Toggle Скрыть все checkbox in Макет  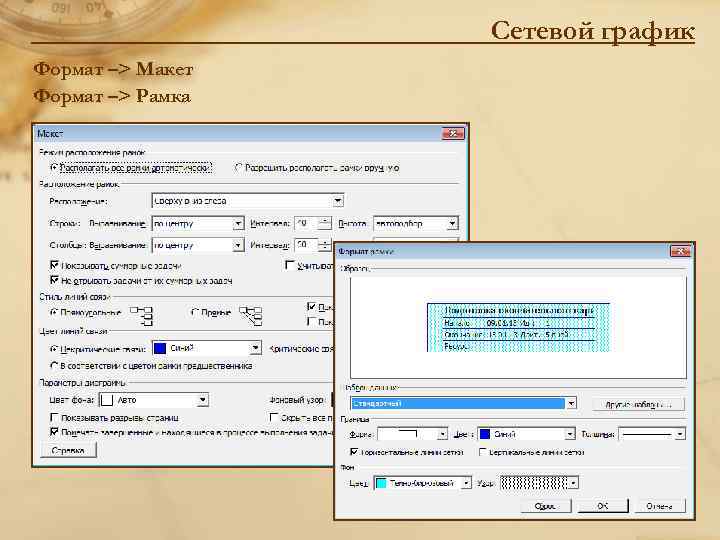click(274, 417)
